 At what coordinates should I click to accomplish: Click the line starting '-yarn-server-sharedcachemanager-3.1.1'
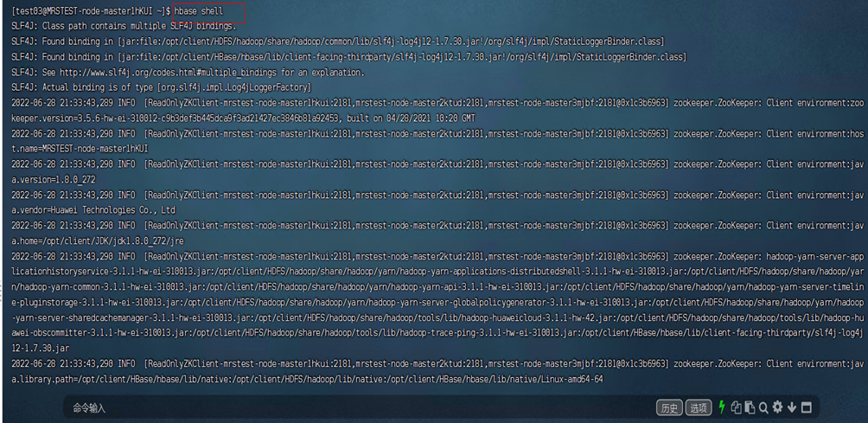(437, 317)
